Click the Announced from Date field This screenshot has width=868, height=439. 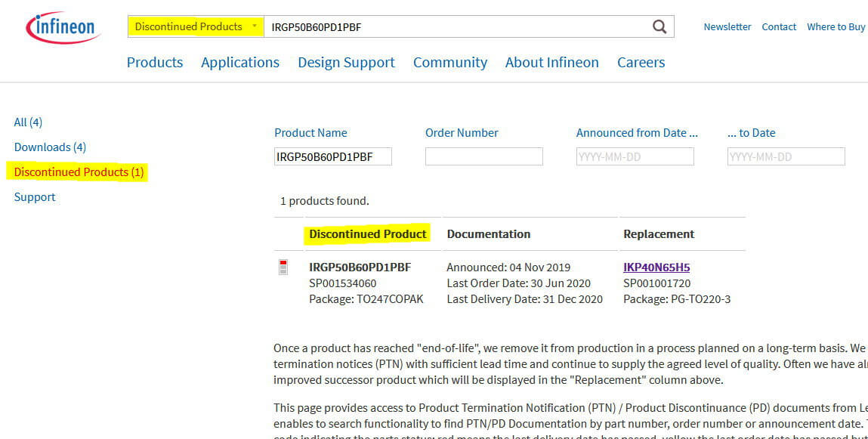click(x=635, y=156)
